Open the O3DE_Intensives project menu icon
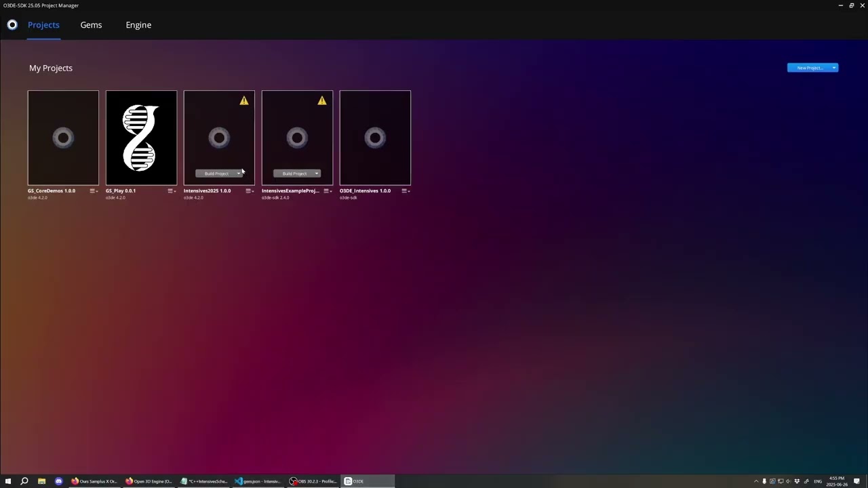Viewport: 868px width, 488px height. (406, 191)
